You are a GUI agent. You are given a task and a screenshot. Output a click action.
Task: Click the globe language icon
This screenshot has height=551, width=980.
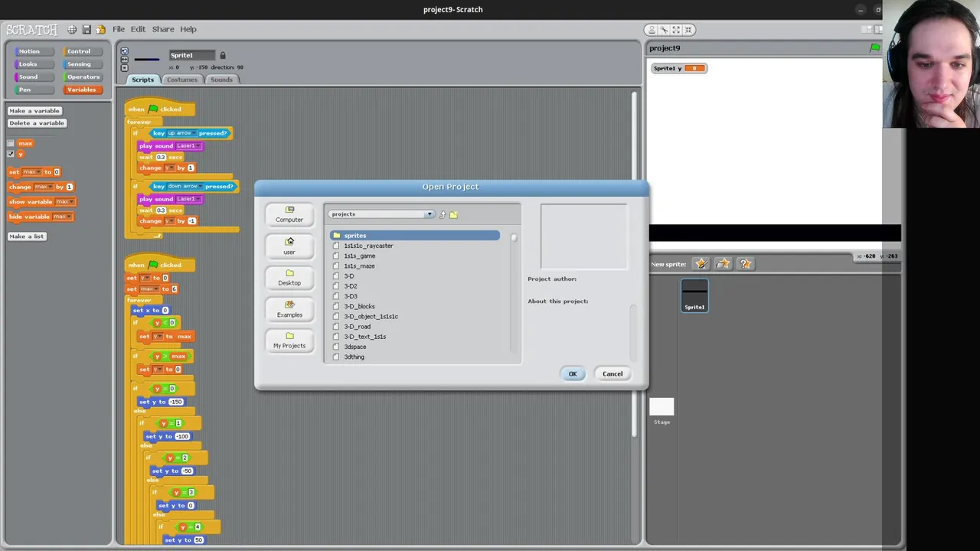pyautogui.click(x=72, y=29)
